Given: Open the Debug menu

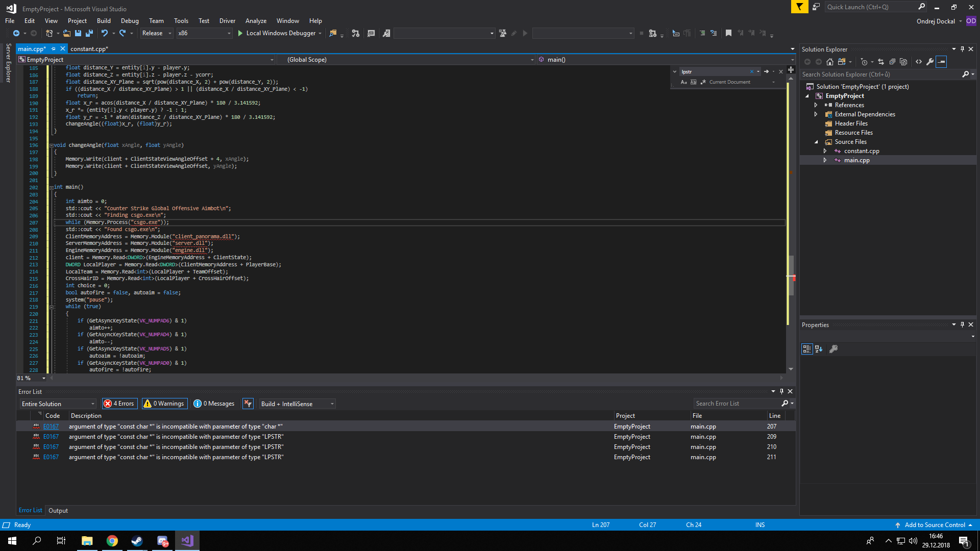Looking at the screenshot, I should coord(129,21).
